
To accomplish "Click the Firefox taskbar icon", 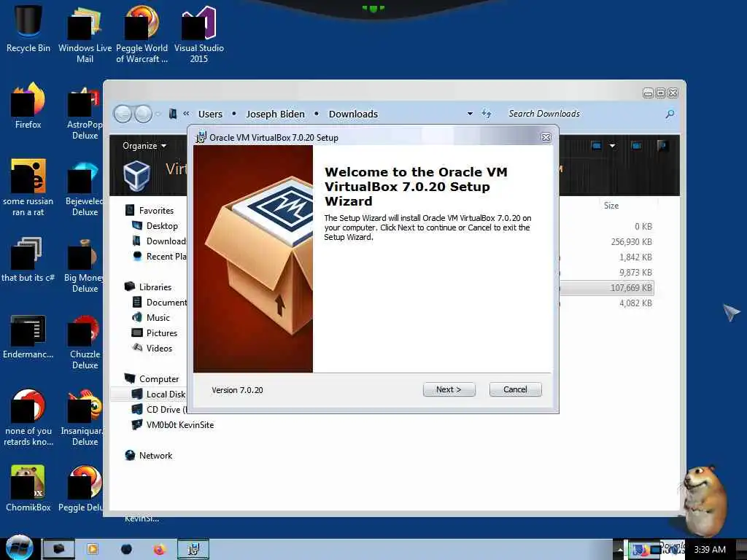I will 159,550.
